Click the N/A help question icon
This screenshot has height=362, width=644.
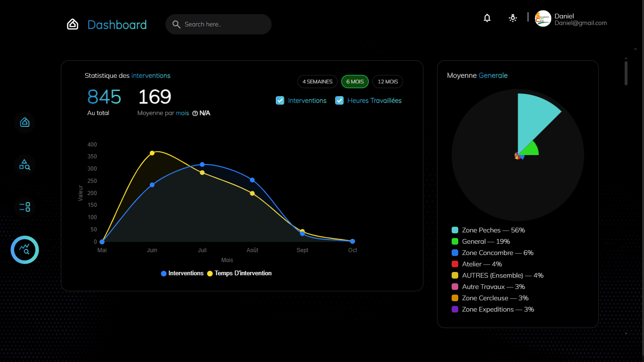195,113
